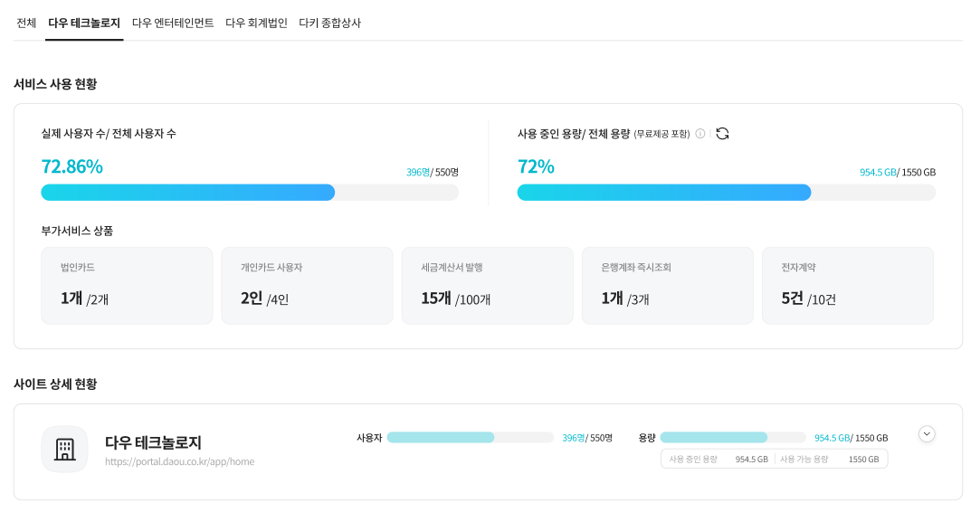980x512 pixels.
Task: Select the 다우 테크놀로지 tab
Action: [84, 23]
